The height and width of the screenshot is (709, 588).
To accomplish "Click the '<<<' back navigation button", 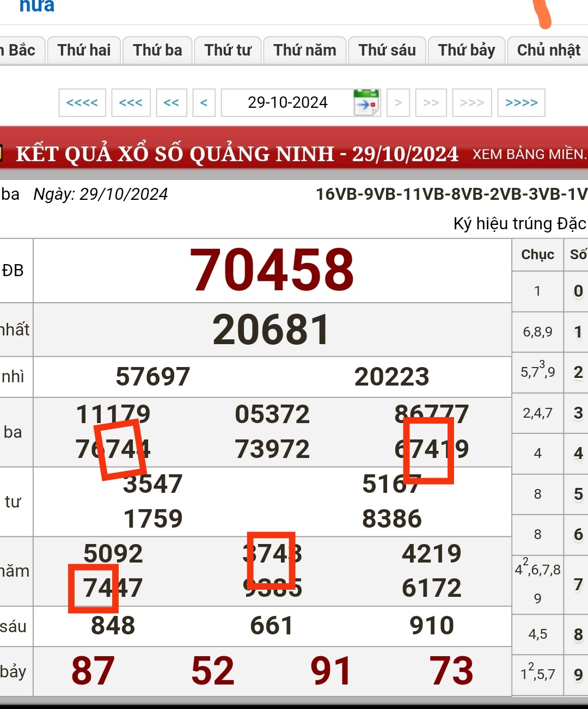I will click(131, 102).
